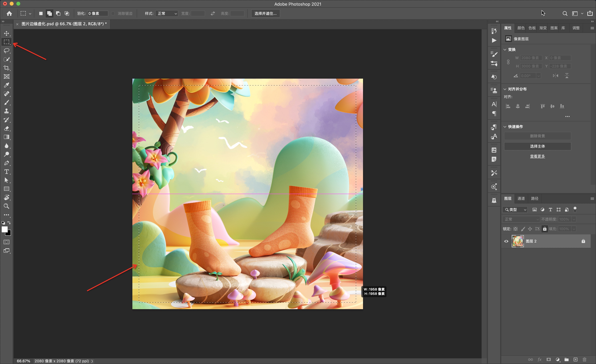The width and height of the screenshot is (596, 364).
Task: Switch to the 通道 tab
Action: 521,198
